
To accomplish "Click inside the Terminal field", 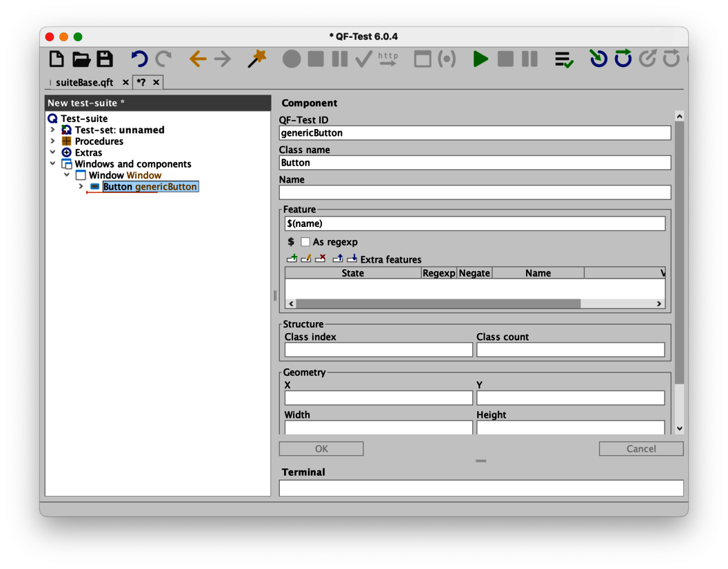I will [x=481, y=488].
